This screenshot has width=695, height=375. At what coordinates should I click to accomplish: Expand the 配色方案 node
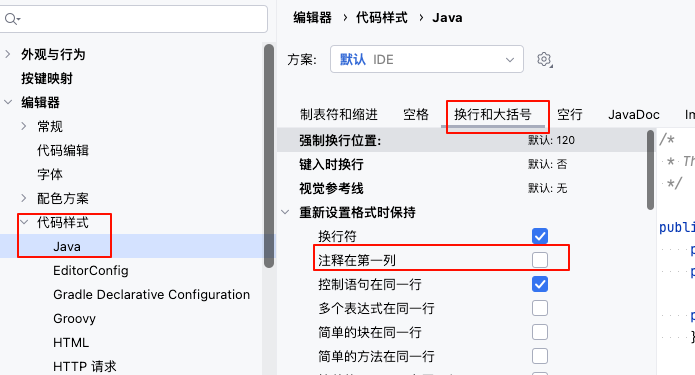click(24, 198)
